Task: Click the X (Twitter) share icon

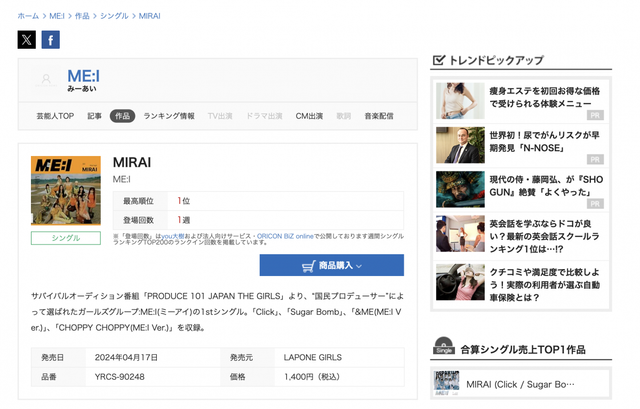Action: [27, 40]
